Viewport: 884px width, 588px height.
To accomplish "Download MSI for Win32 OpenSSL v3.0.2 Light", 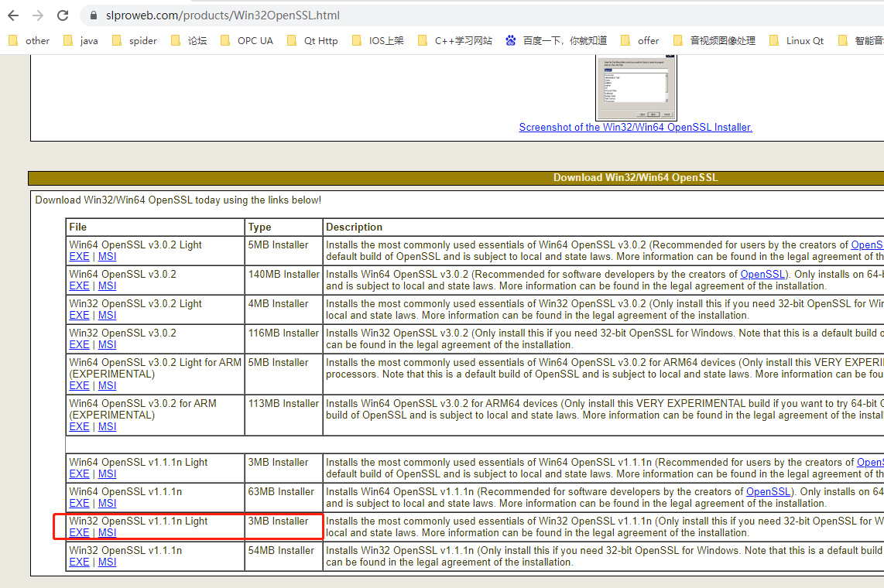I will click(107, 316).
